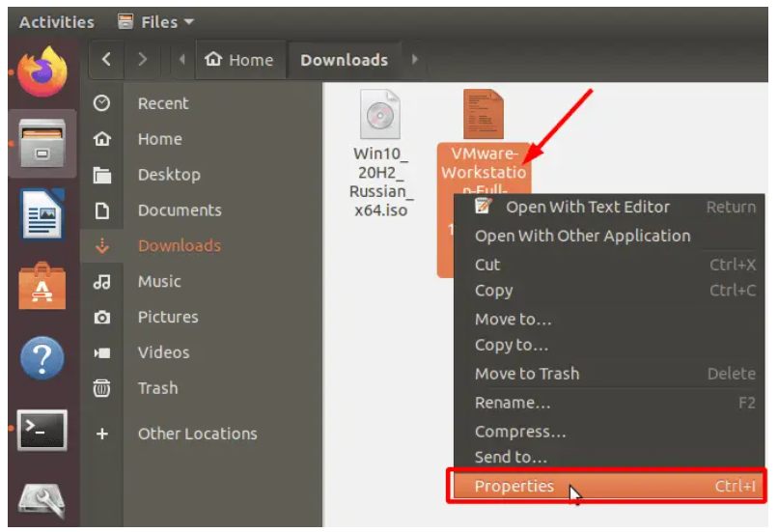Open the Activities overview

[57, 22]
